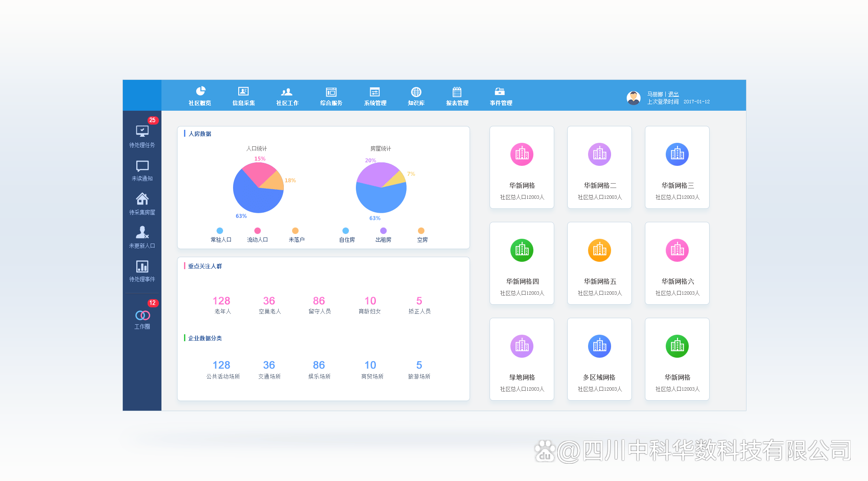Screen dimensions: 868x481
Task: Click the 25 badge on 待处理任务
Action: pos(152,120)
